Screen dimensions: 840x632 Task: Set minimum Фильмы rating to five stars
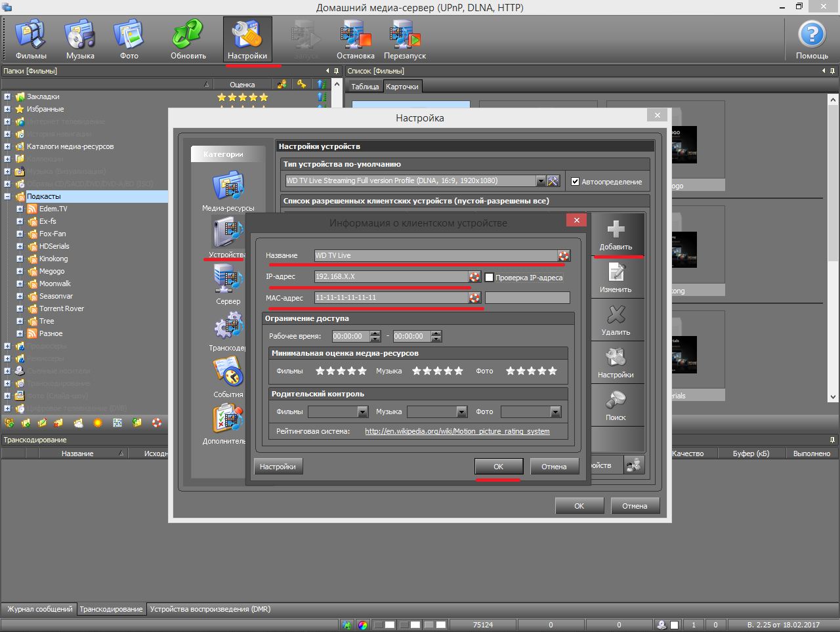[362, 371]
